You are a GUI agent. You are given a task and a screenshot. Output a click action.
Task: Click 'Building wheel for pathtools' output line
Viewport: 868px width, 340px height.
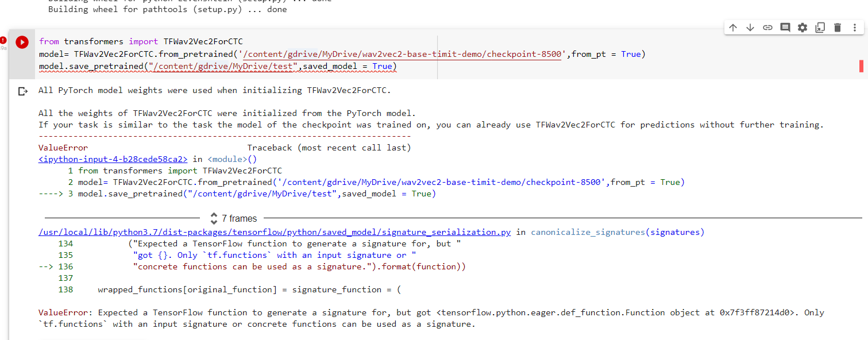tap(168, 9)
